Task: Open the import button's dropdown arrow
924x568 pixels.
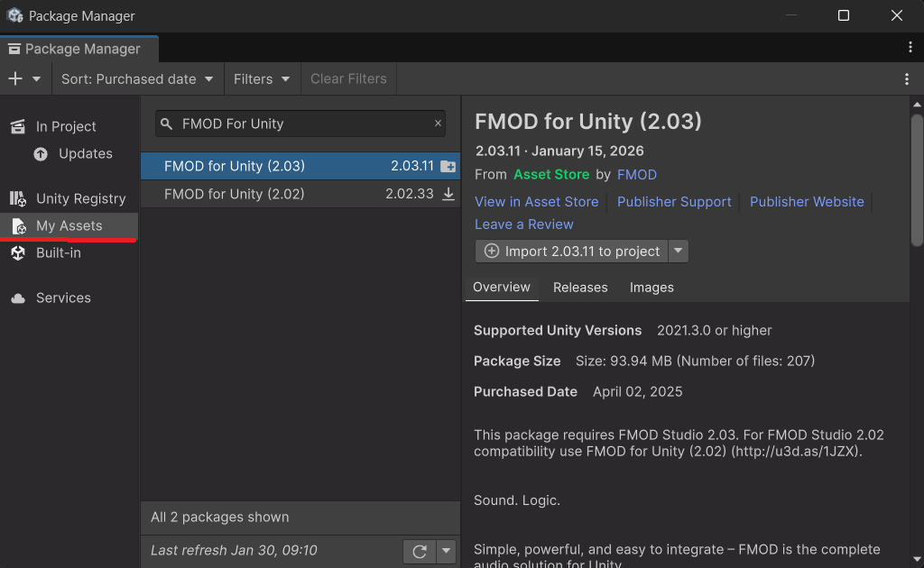Action: (x=678, y=251)
